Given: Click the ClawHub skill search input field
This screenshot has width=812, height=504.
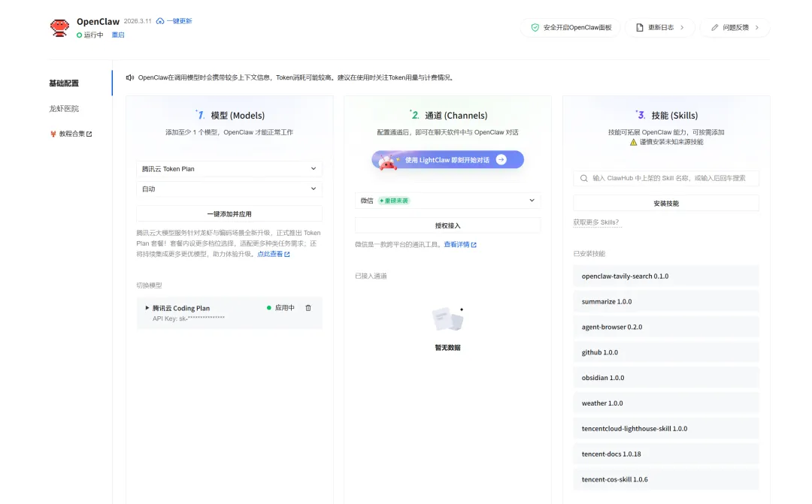Looking at the screenshot, I should (x=666, y=178).
